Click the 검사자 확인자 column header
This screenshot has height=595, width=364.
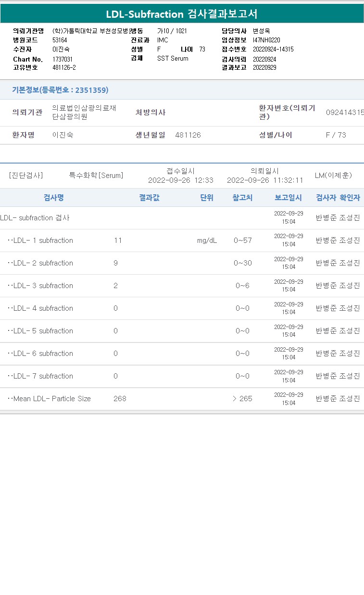[x=338, y=198]
